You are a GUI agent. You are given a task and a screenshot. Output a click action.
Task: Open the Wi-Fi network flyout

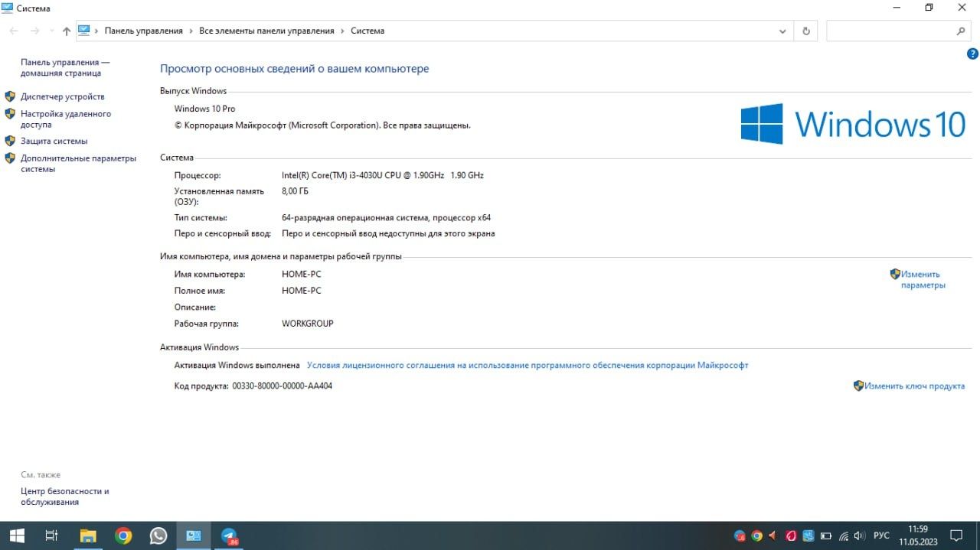[x=844, y=536]
